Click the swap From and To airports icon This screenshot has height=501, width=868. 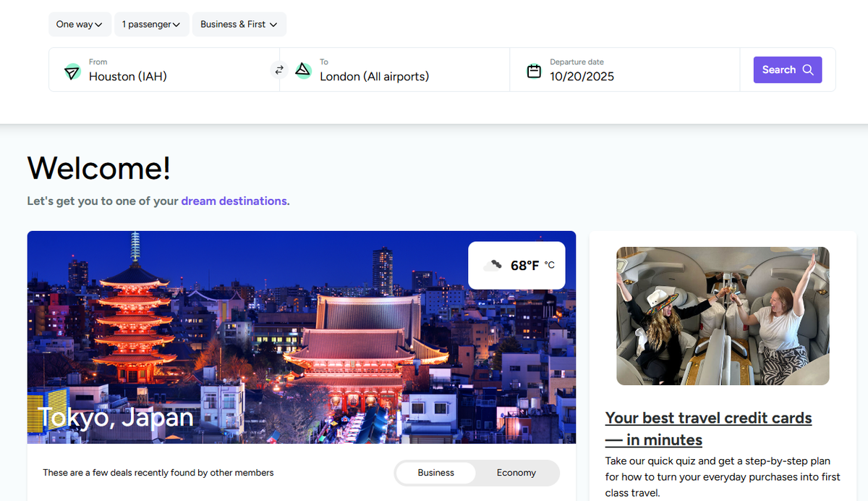279,70
